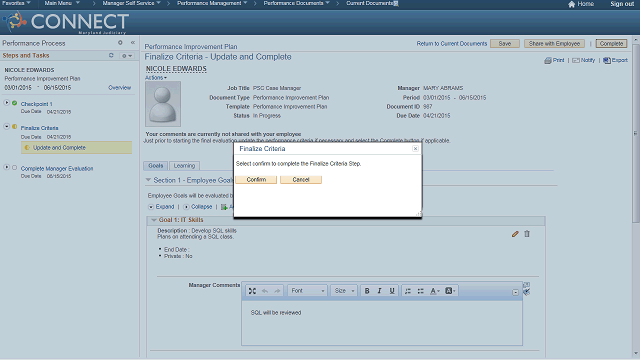
Task: Click the Save button
Action: 504,44
